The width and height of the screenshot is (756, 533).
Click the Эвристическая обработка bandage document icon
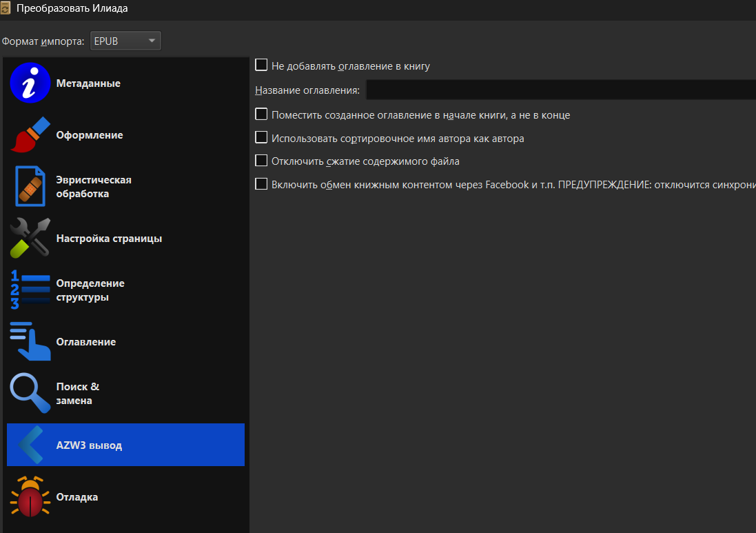point(30,186)
